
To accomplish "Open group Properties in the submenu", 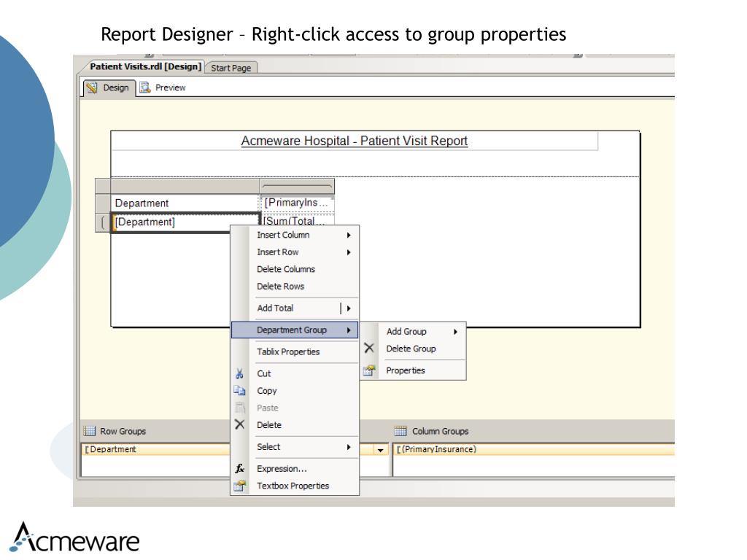I will point(413,370).
